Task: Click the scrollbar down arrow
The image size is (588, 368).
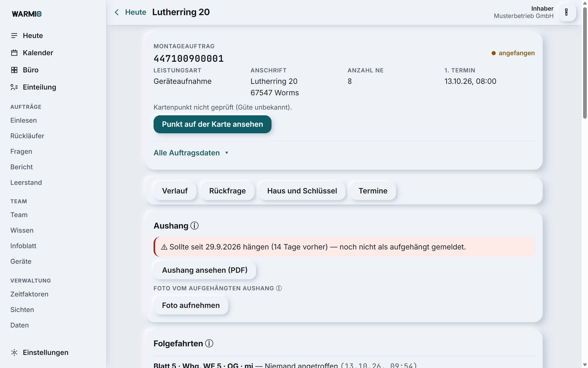Action: click(585, 365)
